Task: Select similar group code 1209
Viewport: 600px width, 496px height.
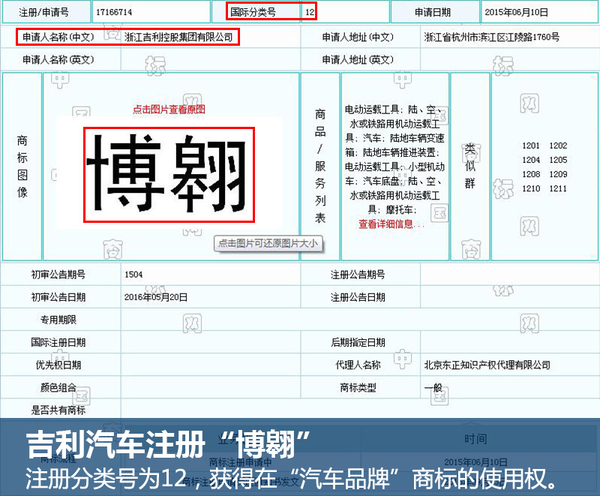Action: (x=558, y=174)
